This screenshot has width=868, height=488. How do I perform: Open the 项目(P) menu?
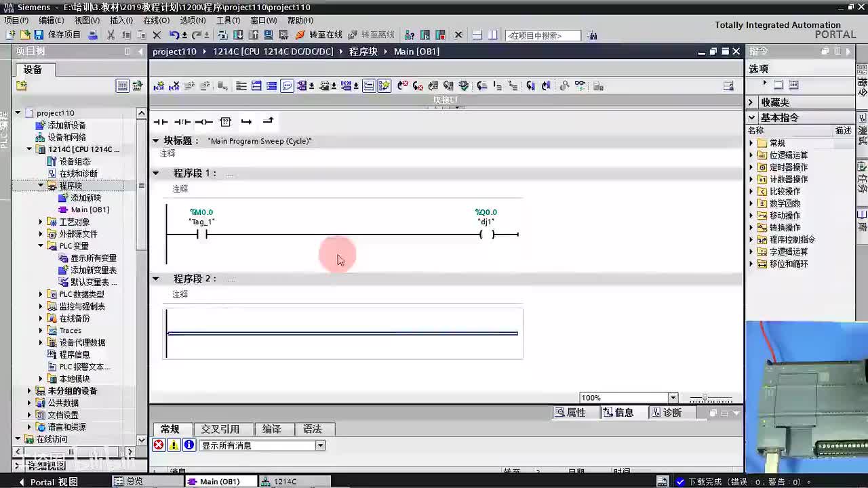16,20
